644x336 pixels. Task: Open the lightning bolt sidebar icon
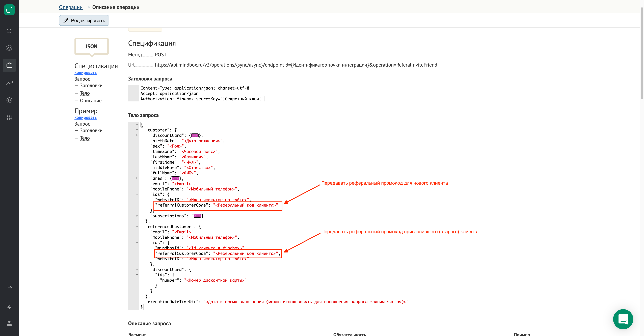coord(9,307)
